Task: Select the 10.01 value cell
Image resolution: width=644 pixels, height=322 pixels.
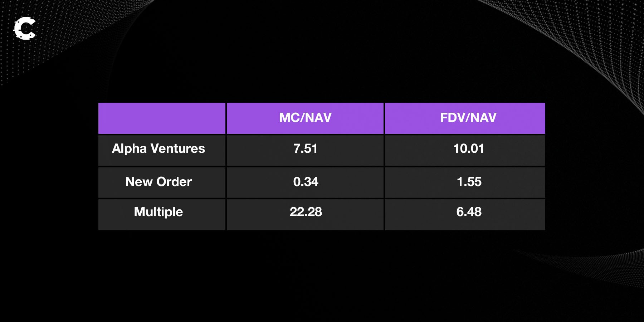Action: click(468, 149)
